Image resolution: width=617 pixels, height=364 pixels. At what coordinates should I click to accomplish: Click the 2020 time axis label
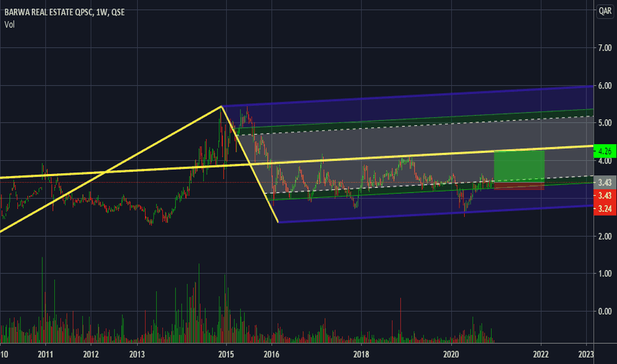pyautogui.click(x=451, y=355)
